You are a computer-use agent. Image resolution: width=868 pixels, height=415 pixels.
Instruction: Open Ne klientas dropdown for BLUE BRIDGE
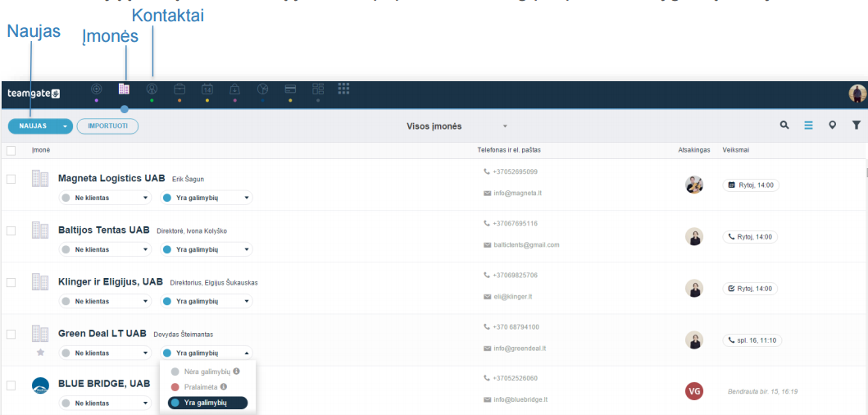point(105,403)
